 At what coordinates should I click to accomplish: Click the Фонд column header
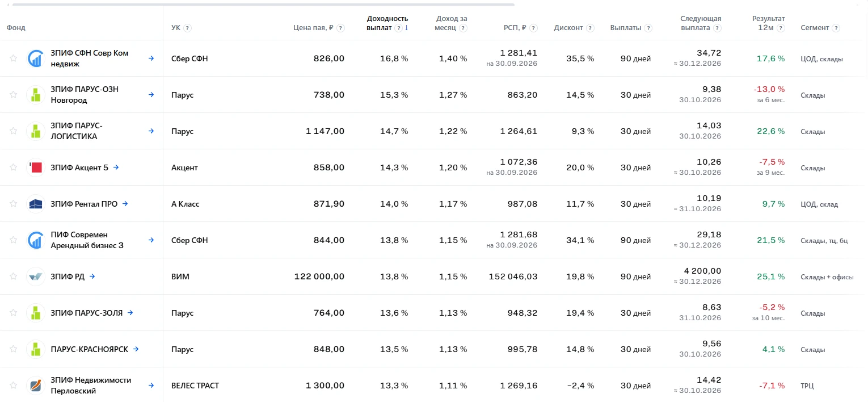[16, 28]
